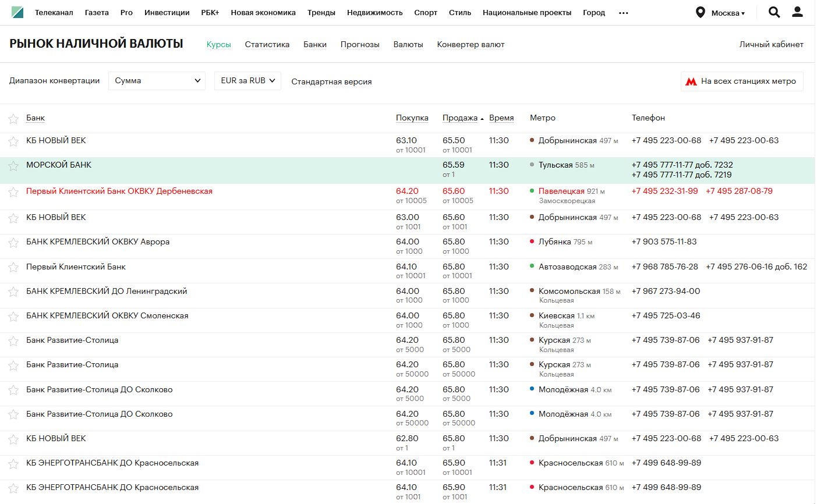Open the МОРСКОЙ БАНК bank link

[x=59, y=165]
